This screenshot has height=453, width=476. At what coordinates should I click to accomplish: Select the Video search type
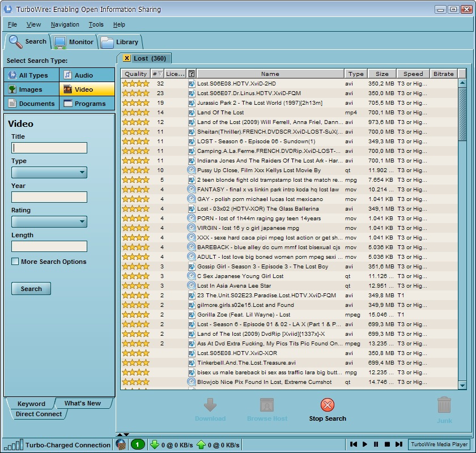click(87, 89)
